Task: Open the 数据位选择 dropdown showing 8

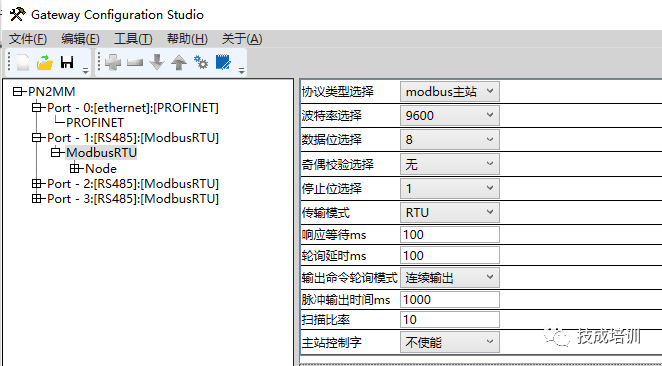Action: click(450, 139)
